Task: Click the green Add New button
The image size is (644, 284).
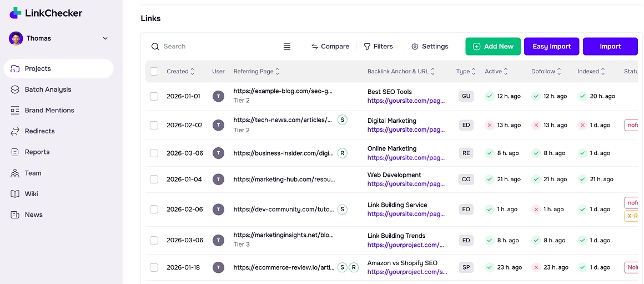Action: click(493, 47)
